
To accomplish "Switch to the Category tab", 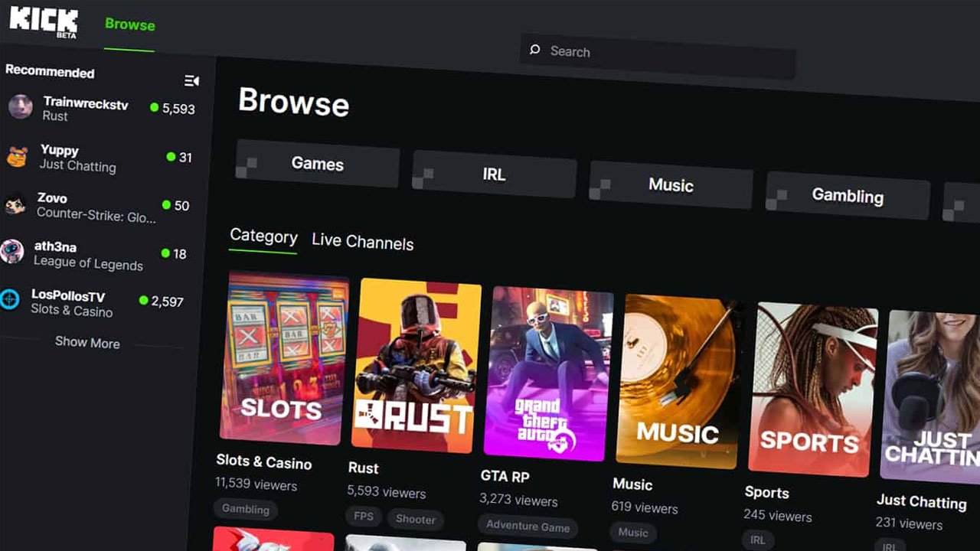I will [263, 236].
